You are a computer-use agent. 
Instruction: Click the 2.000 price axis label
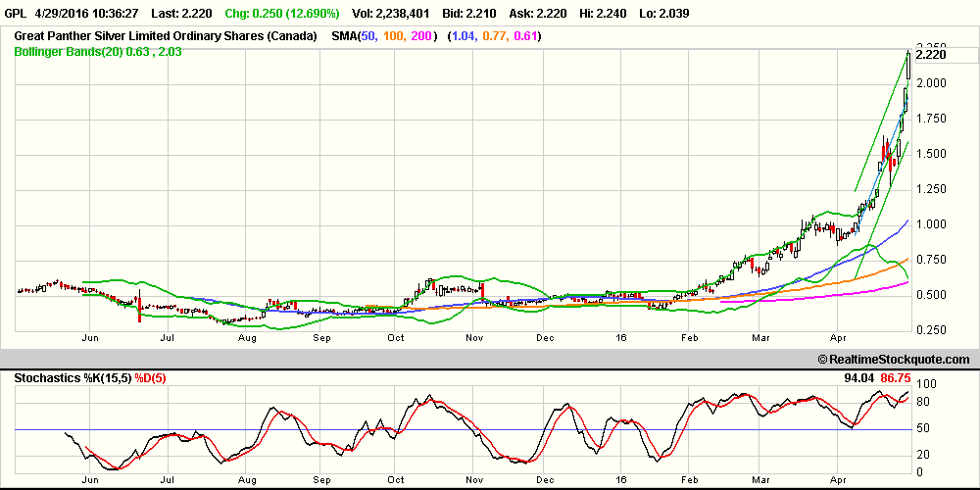930,83
